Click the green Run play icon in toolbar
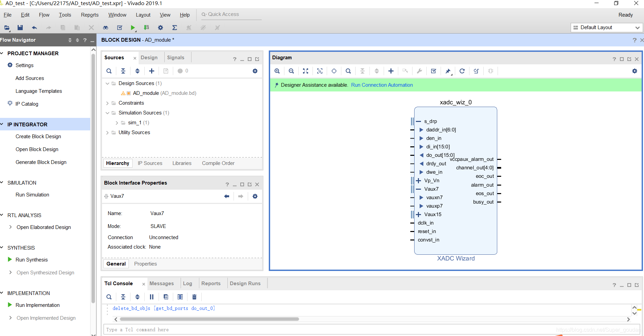644x336 pixels. point(133,27)
